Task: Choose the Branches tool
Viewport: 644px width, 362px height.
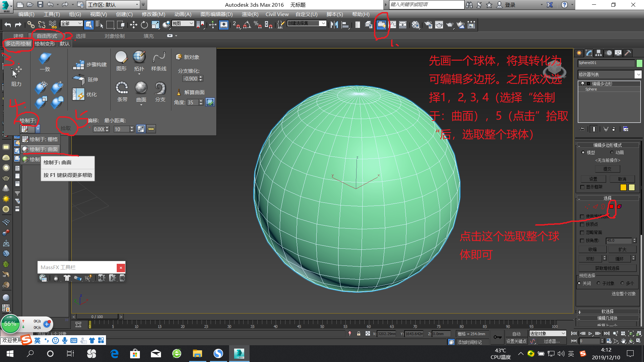Action: [x=160, y=92]
